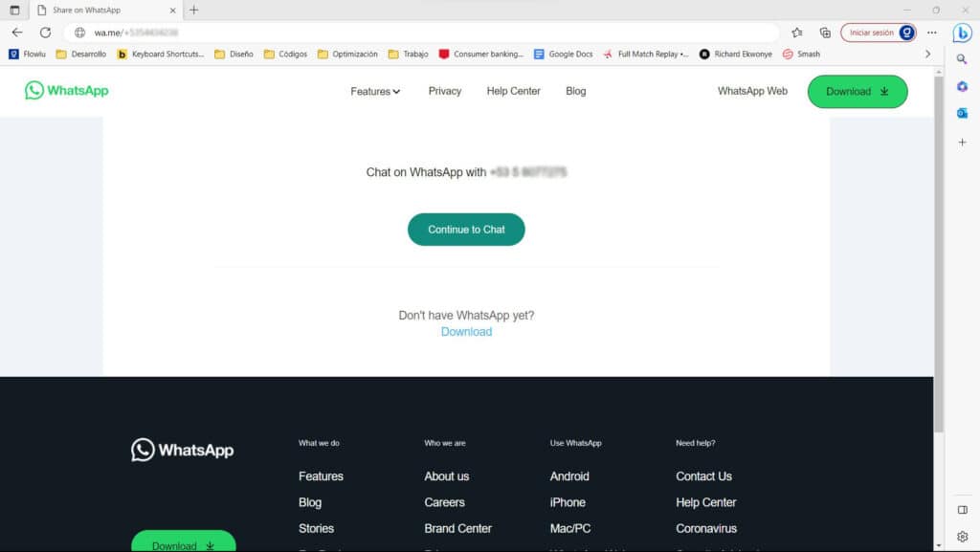Open the Flowlu bookmark
Viewport: 980px width, 552px height.
(28, 55)
